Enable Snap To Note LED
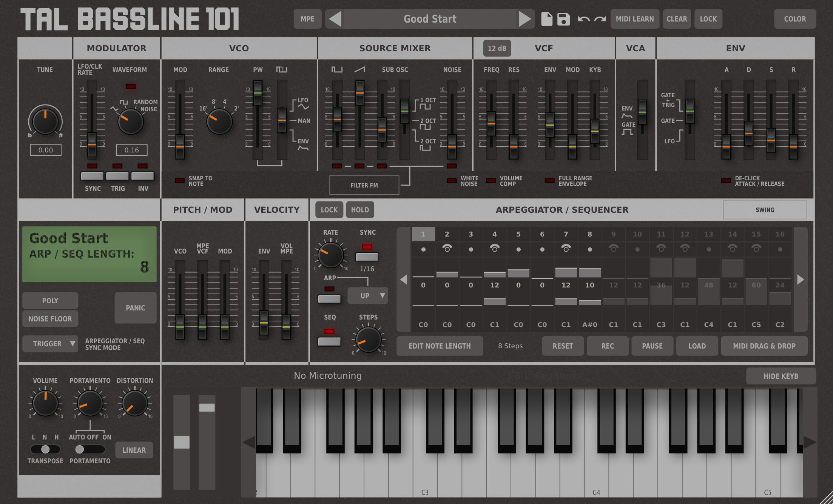Viewport: 833px width, 504px height. pyautogui.click(x=180, y=181)
